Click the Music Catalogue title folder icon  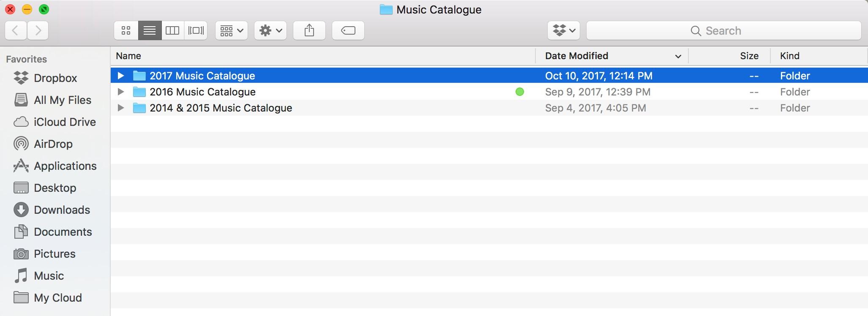pyautogui.click(x=386, y=9)
